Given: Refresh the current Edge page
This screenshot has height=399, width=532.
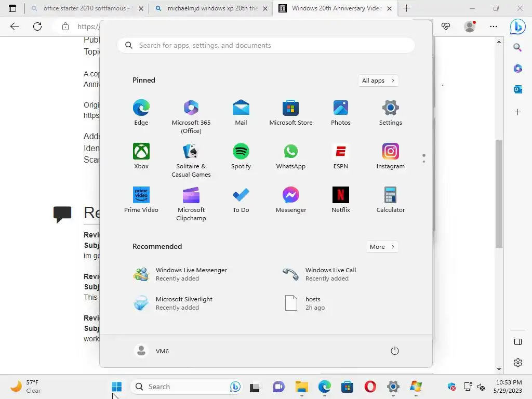Looking at the screenshot, I should [x=37, y=26].
